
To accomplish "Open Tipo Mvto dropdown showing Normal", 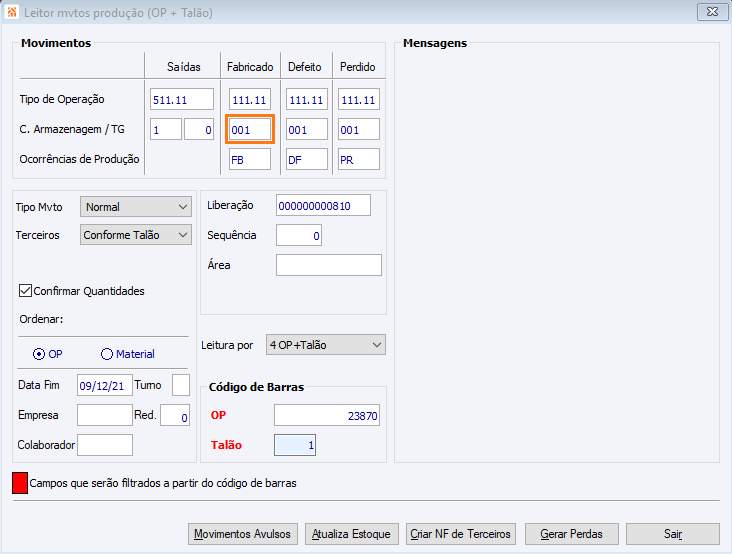I will (x=136, y=207).
